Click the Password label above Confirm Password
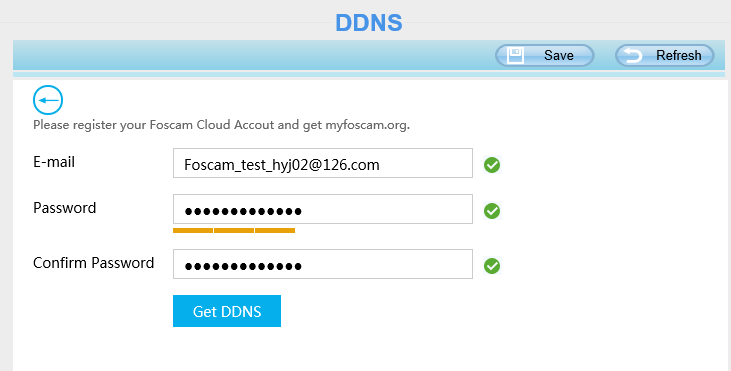Screen dimensions: 731x371 click(65, 208)
